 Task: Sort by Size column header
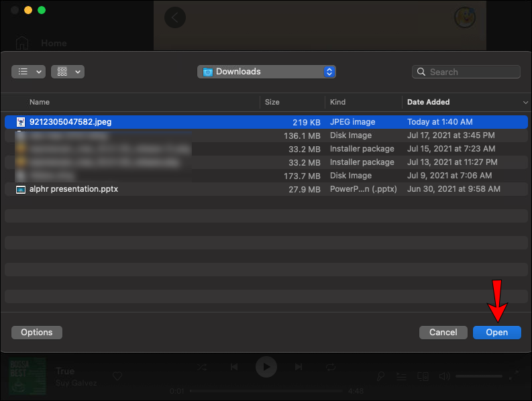click(x=272, y=102)
